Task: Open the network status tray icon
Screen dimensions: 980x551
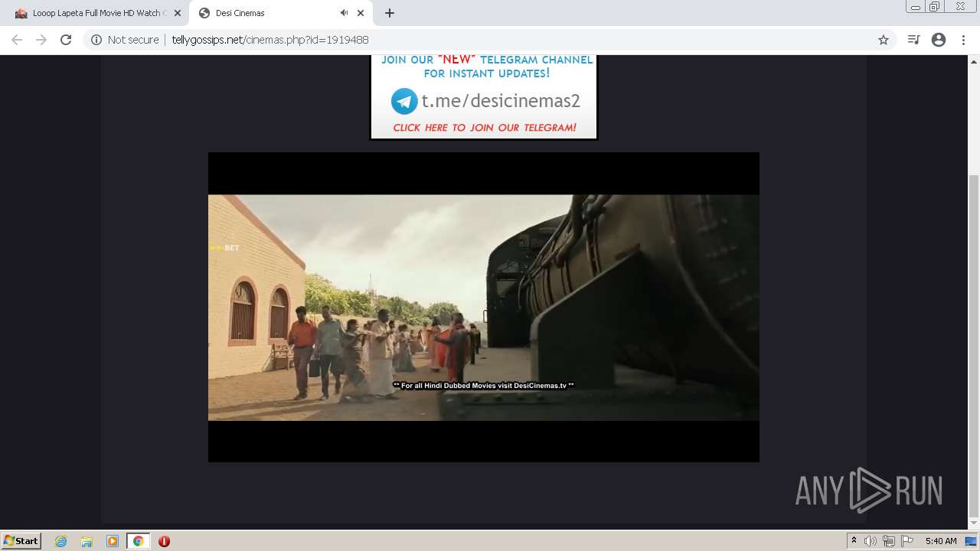Action: (888, 541)
